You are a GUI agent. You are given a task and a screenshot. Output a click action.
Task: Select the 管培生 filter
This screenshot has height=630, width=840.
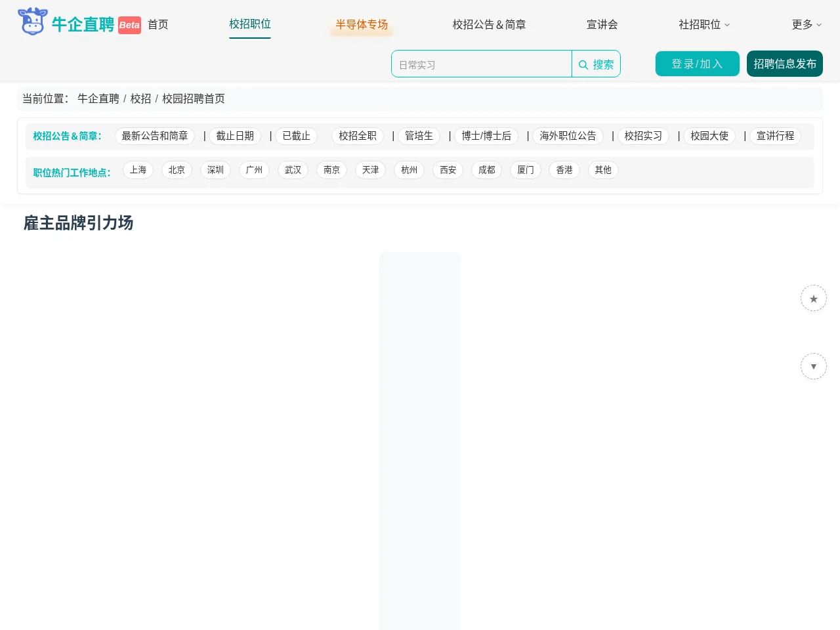(419, 136)
